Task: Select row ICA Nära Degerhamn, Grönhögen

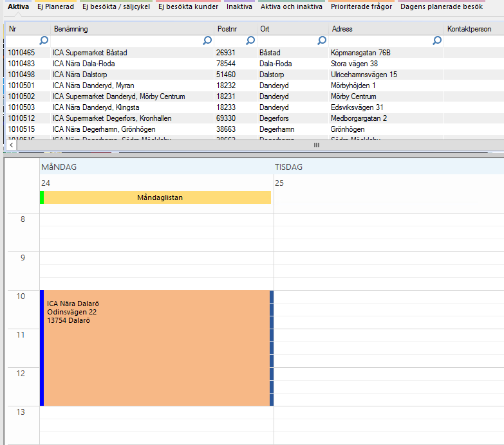Action: click(255, 129)
